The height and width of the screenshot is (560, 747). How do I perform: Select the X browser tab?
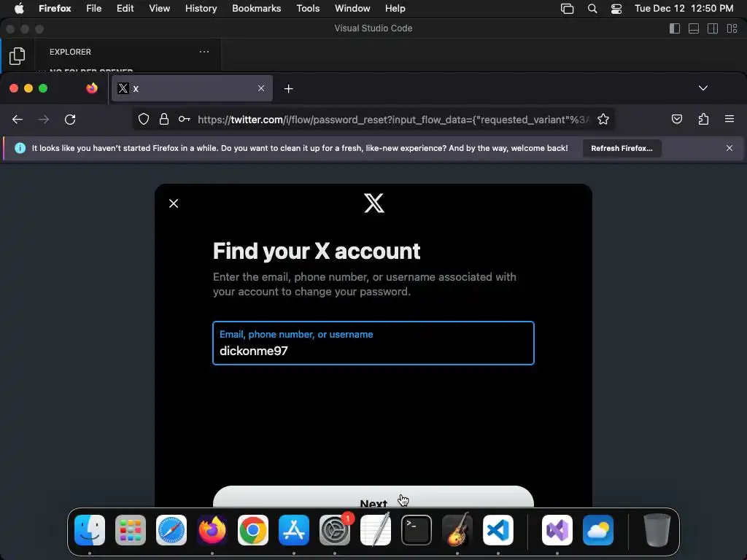192,88
